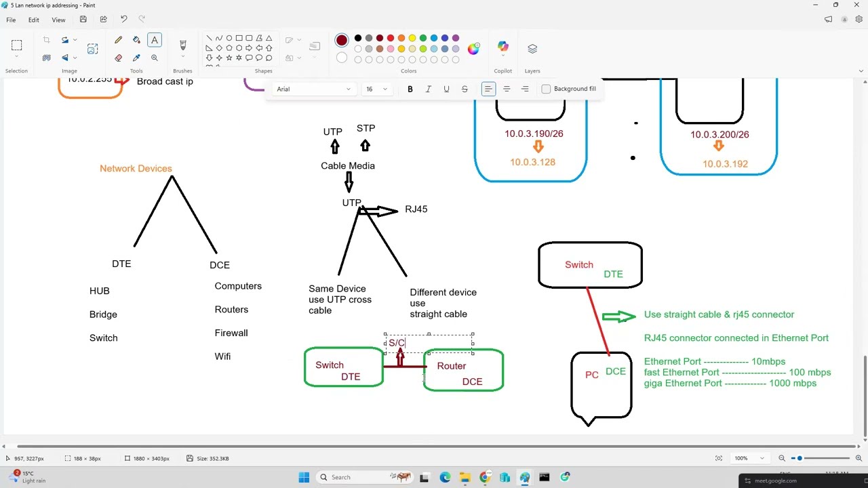The image size is (868, 488).
Task: Select the Color 2 white swatch
Action: pyautogui.click(x=342, y=58)
